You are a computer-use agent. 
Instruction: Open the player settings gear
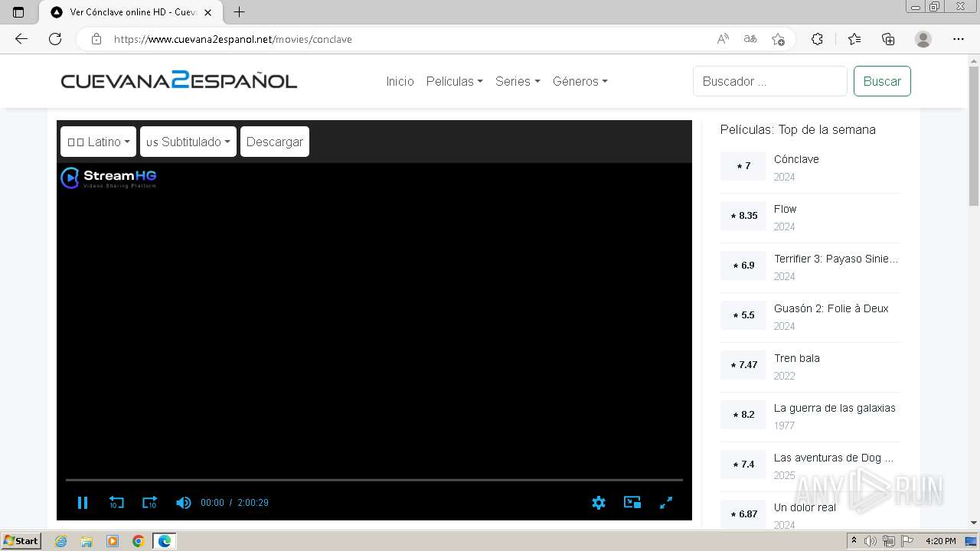pyautogui.click(x=599, y=503)
